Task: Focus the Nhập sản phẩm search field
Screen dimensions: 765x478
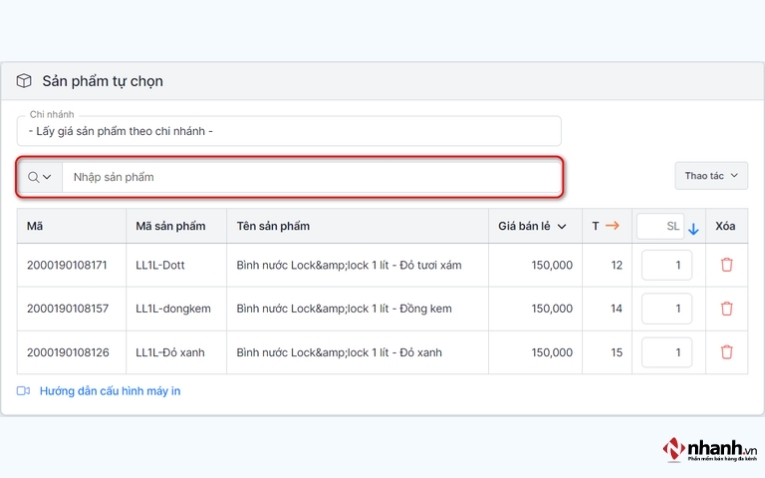Action: pos(312,177)
